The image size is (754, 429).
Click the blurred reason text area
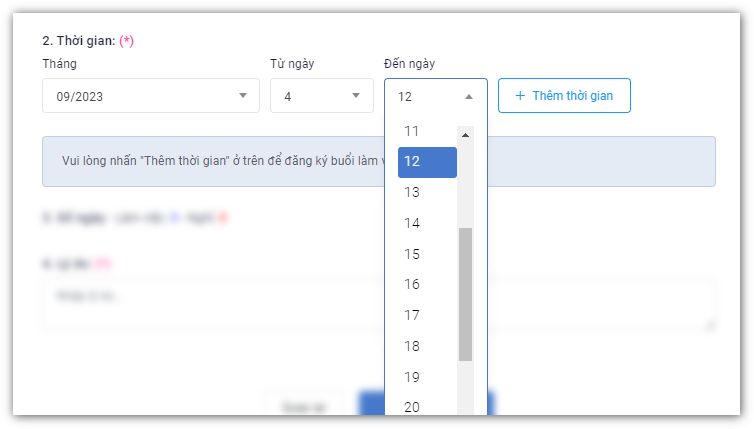[x=210, y=303]
